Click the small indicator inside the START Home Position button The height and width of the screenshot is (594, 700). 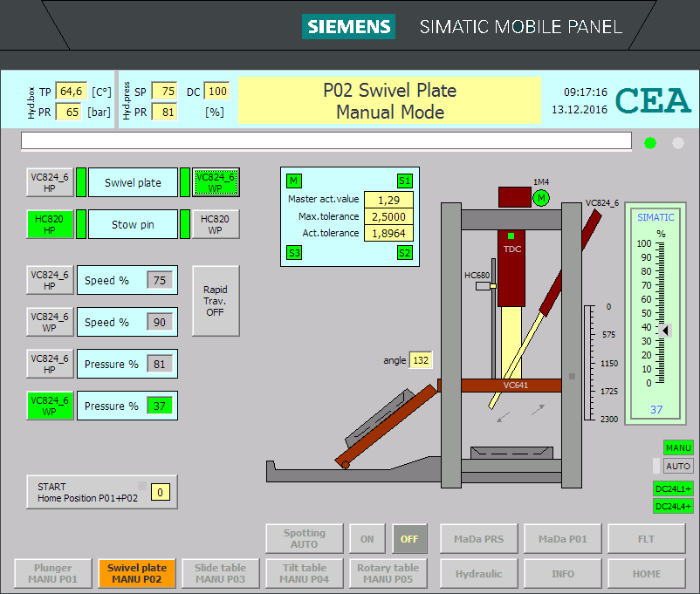[142, 486]
